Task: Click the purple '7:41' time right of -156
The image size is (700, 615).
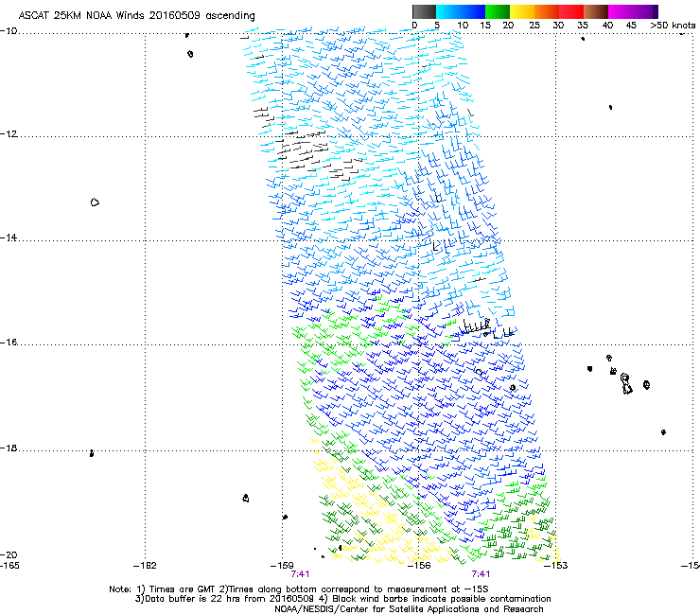Action: tap(481, 574)
